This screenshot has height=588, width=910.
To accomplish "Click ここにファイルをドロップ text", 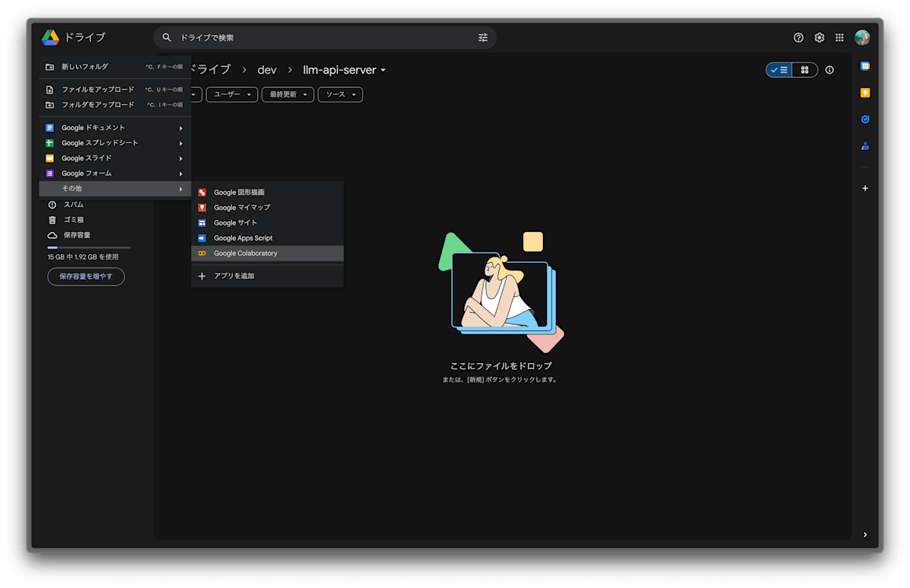I will coord(501,366).
